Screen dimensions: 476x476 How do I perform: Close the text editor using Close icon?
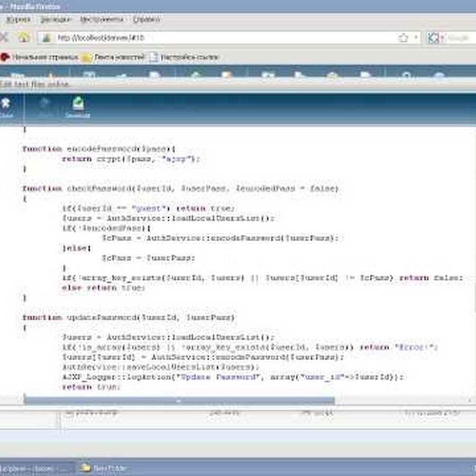point(6,106)
